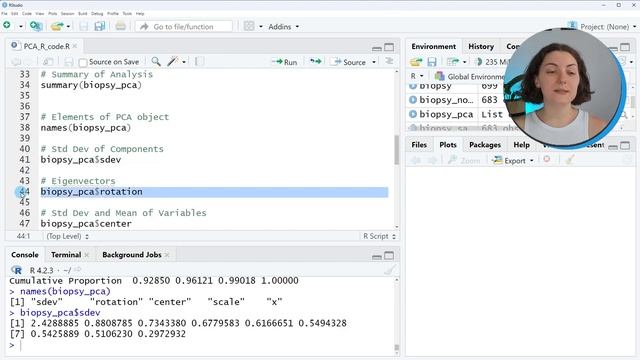
Task: Open the Code Tools dropdown arrow
Action: click(184, 62)
